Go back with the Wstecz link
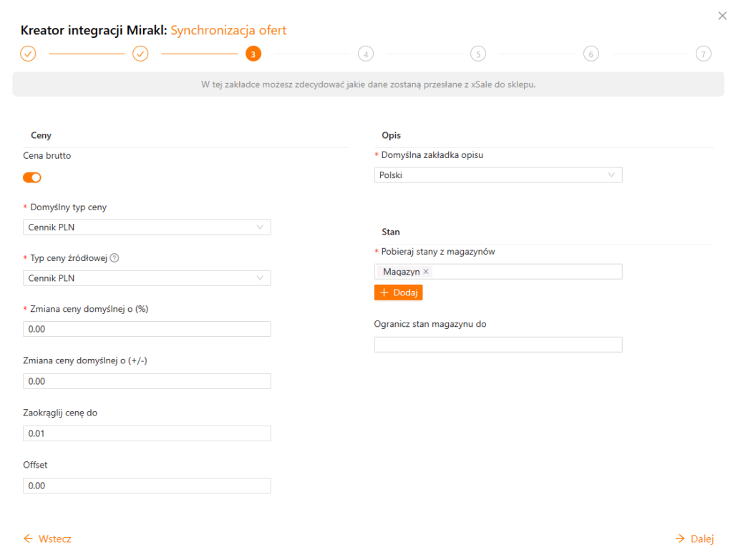 tap(47, 539)
